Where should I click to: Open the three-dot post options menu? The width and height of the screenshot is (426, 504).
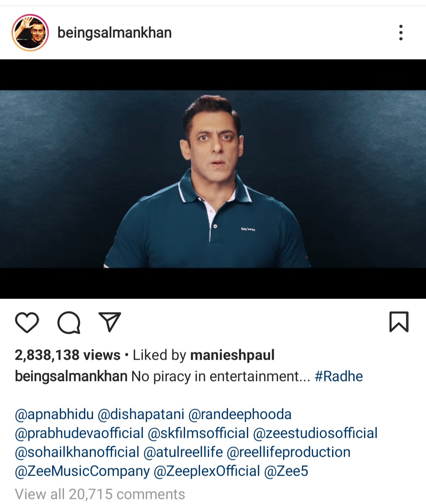click(x=401, y=33)
